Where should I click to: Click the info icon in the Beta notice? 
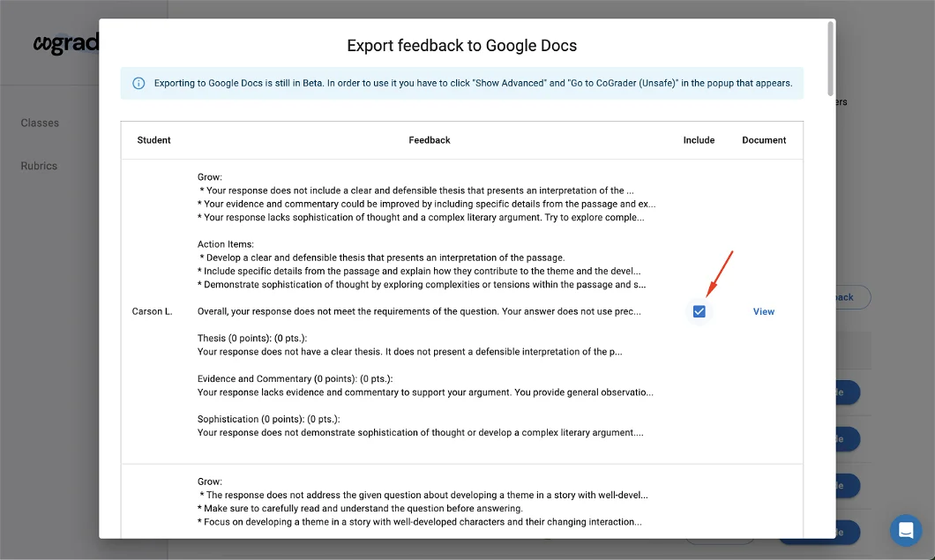(x=138, y=84)
